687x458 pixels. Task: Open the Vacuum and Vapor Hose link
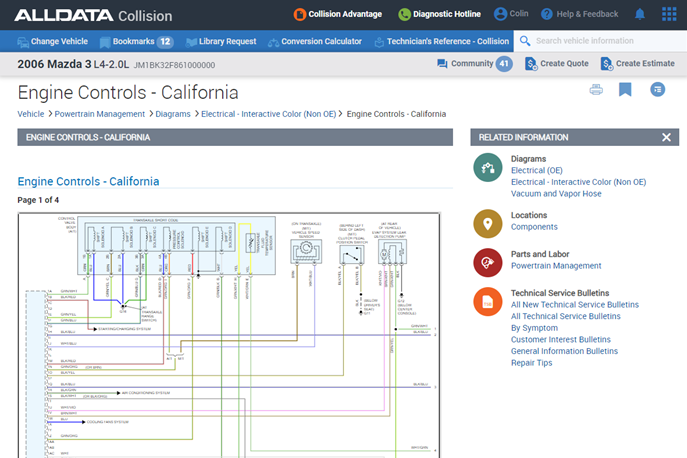point(555,194)
